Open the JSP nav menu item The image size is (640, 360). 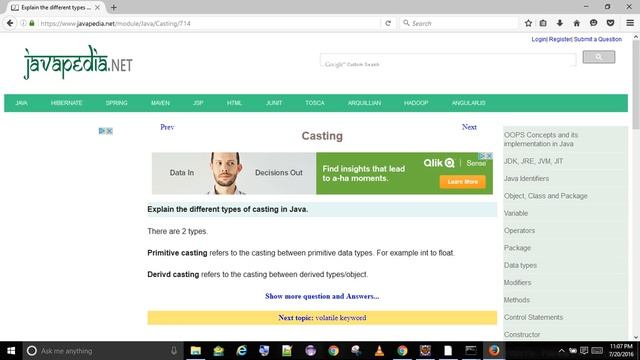click(x=198, y=103)
